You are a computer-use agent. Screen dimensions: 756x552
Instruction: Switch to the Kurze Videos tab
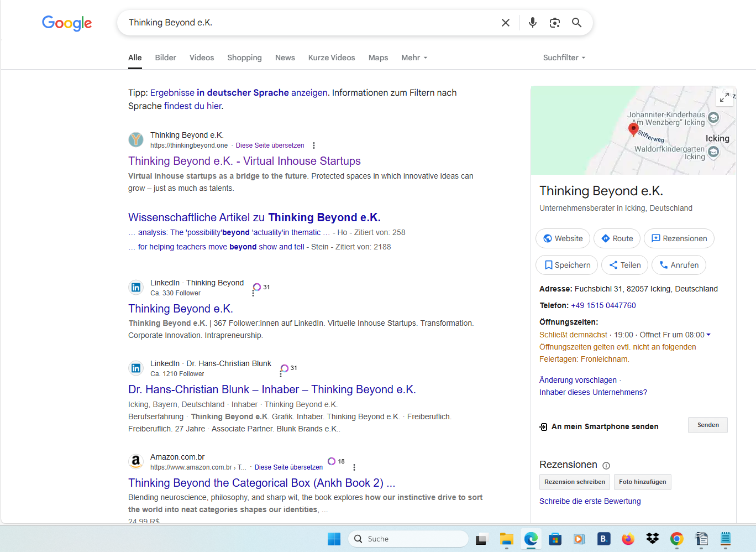pos(332,58)
